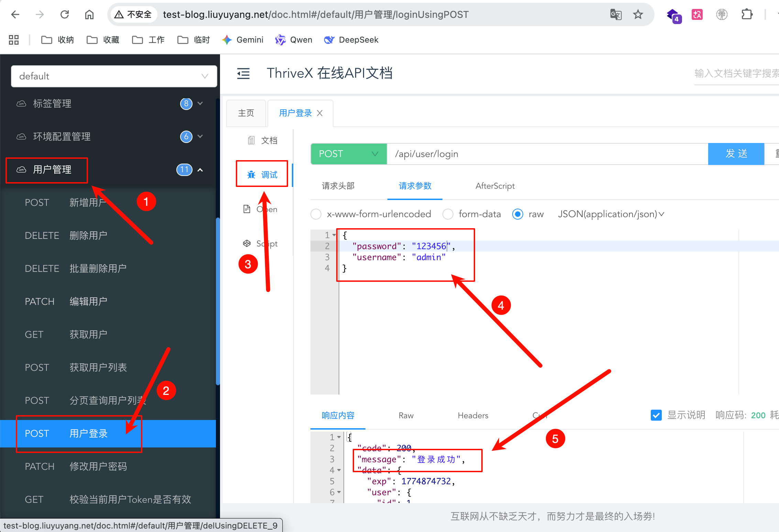Click the extensions puzzle icon
The width and height of the screenshot is (779, 532).
tap(747, 14)
